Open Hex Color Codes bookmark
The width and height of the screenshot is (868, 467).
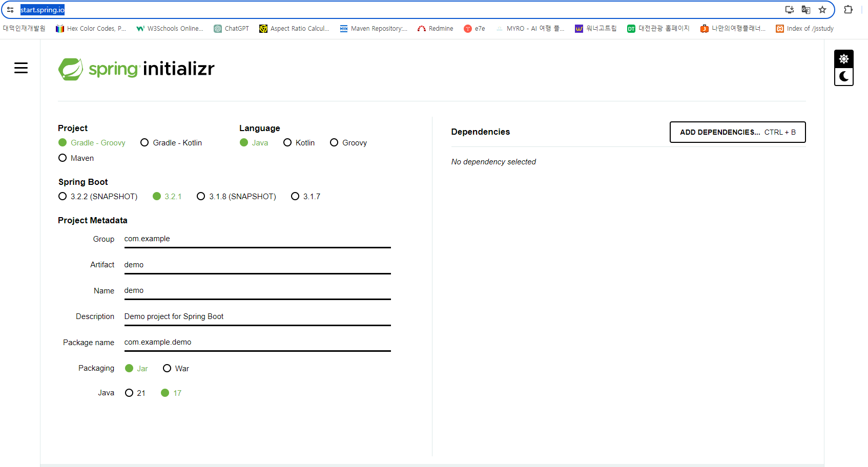click(x=91, y=29)
